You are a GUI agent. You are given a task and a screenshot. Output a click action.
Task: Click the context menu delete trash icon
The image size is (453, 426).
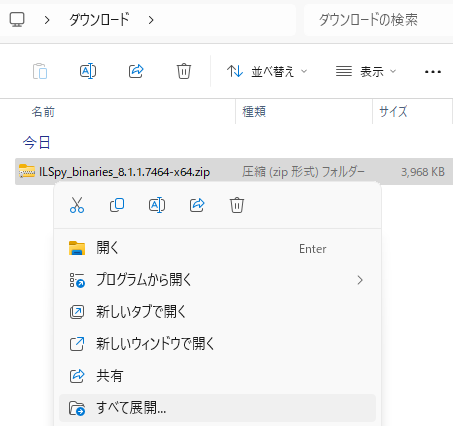(237, 205)
